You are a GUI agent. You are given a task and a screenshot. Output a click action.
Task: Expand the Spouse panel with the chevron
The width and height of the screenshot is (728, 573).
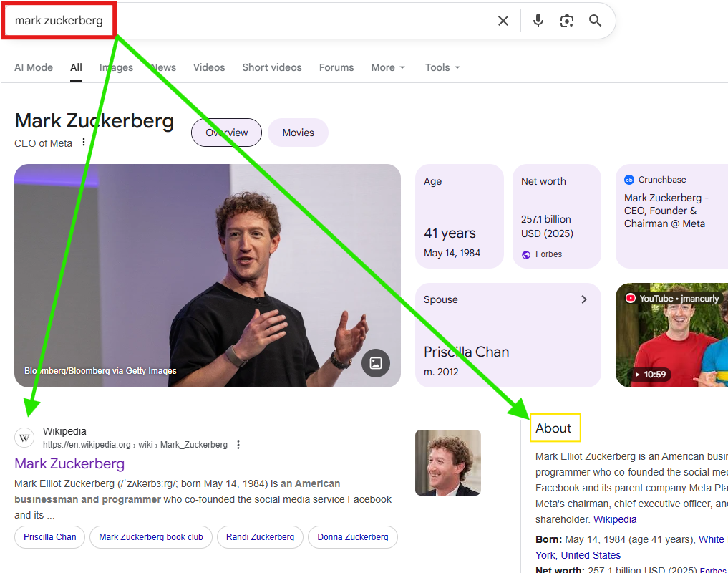point(583,299)
